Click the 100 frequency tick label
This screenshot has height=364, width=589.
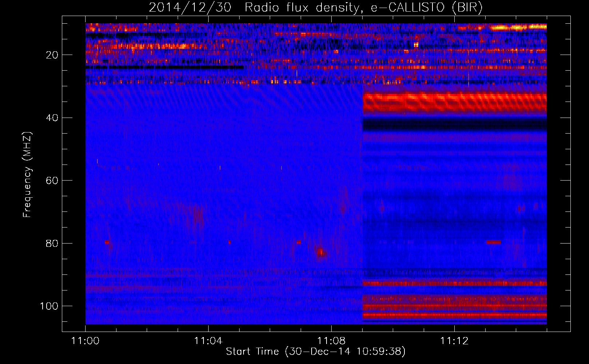click(49, 306)
